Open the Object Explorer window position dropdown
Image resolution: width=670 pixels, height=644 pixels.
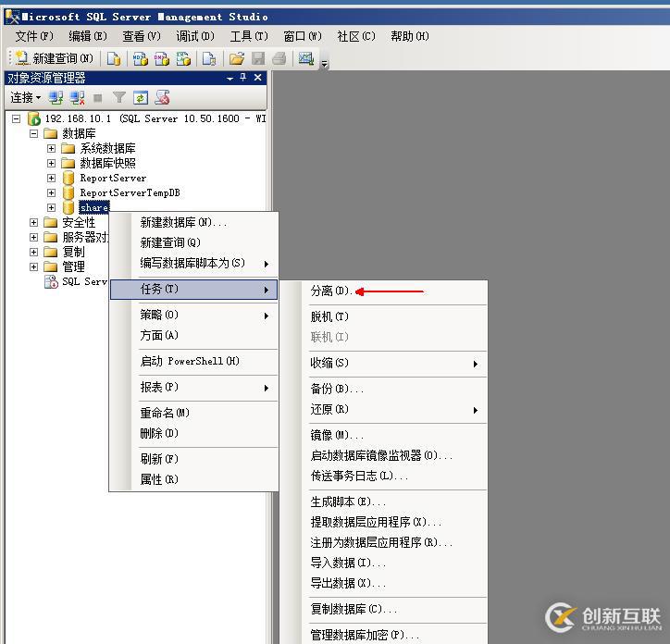[230, 79]
